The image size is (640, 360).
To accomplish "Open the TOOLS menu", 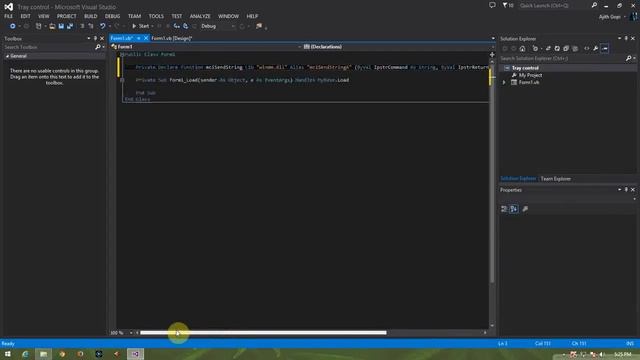I will tap(156, 16).
